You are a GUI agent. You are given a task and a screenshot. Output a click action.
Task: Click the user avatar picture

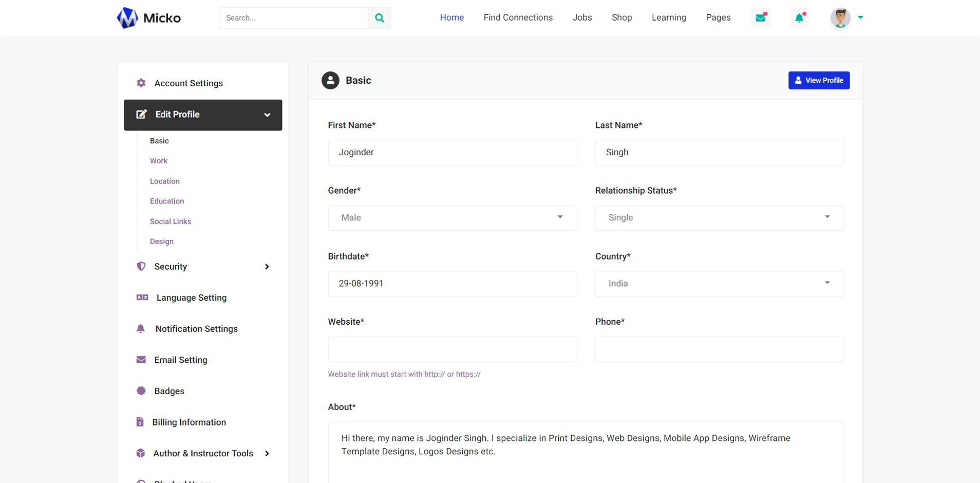[840, 18]
